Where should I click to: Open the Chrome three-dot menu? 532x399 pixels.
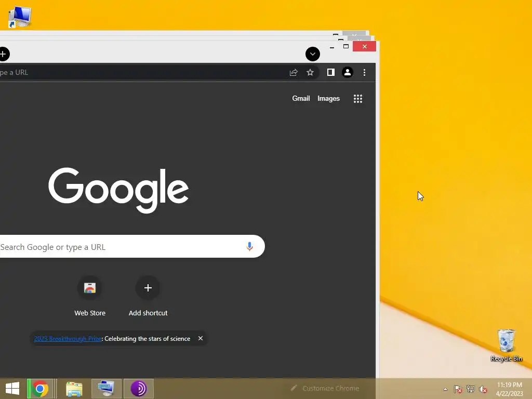coord(364,72)
